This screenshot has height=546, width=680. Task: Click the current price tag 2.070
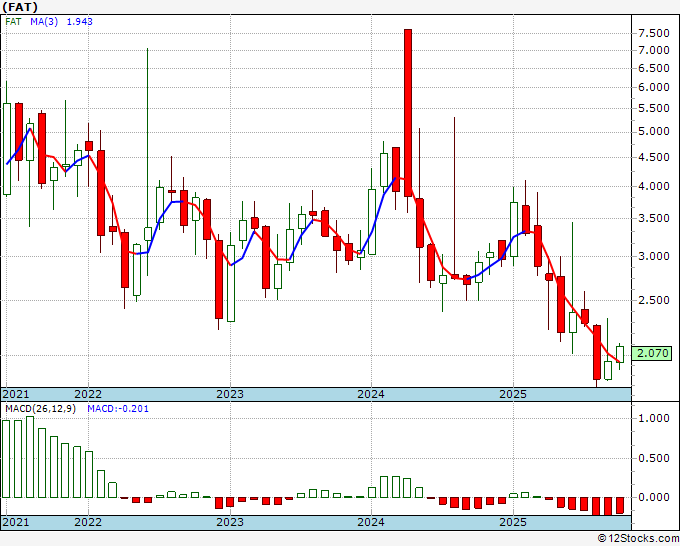point(652,353)
